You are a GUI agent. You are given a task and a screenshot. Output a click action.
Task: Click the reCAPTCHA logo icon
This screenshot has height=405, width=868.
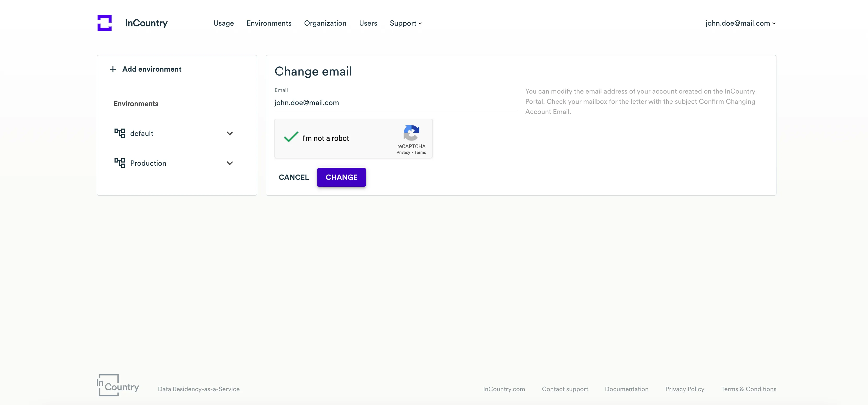point(411,133)
